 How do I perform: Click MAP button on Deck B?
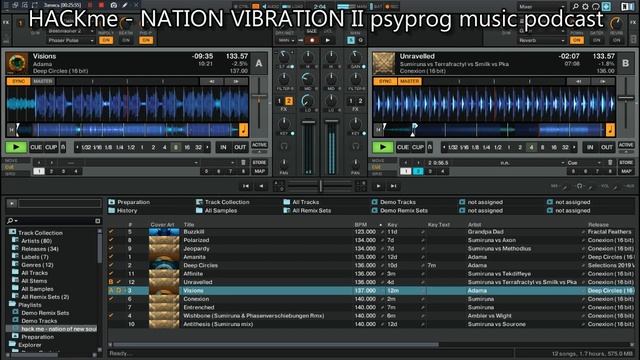click(x=626, y=171)
